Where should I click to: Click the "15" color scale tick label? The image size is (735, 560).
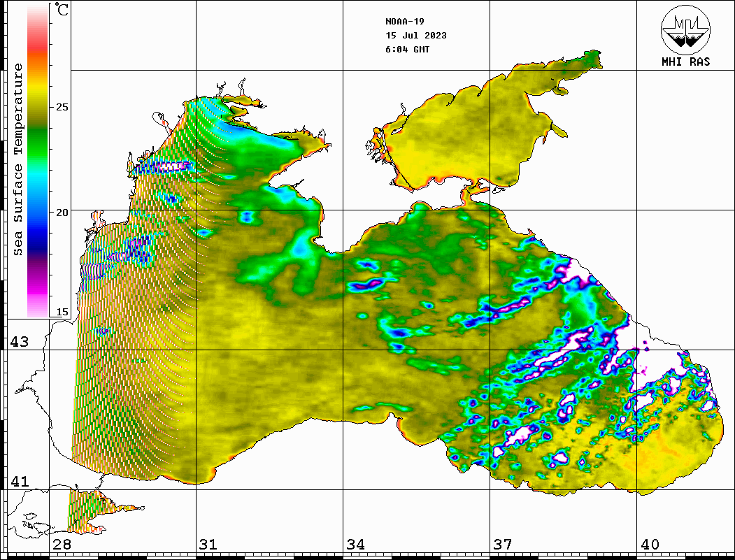tap(62, 312)
